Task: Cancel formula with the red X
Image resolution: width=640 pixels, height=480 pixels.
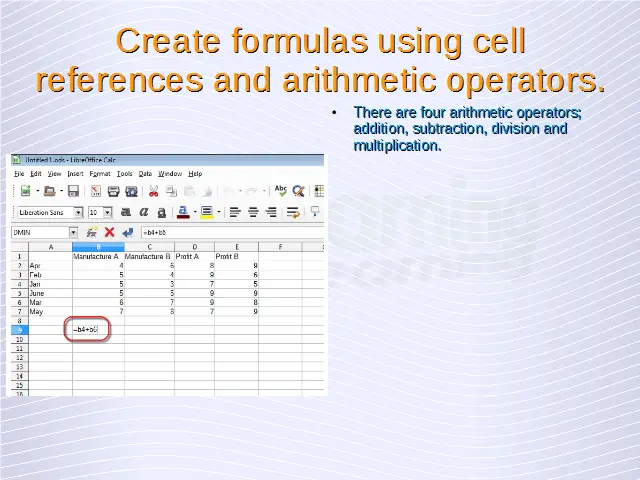Action: [x=109, y=232]
